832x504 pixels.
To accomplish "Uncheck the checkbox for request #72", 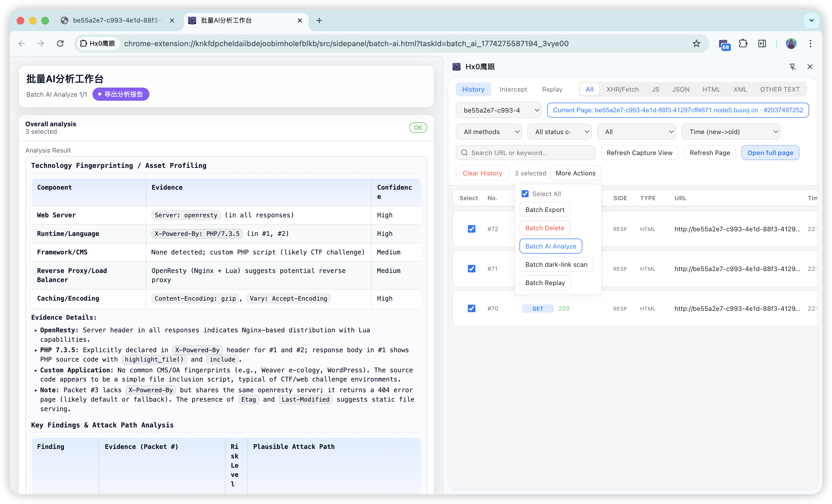I will tap(471, 229).
